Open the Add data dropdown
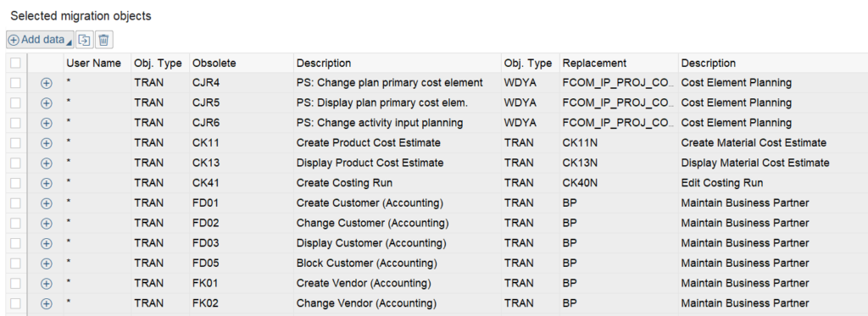The image size is (868, 316). 40,40
